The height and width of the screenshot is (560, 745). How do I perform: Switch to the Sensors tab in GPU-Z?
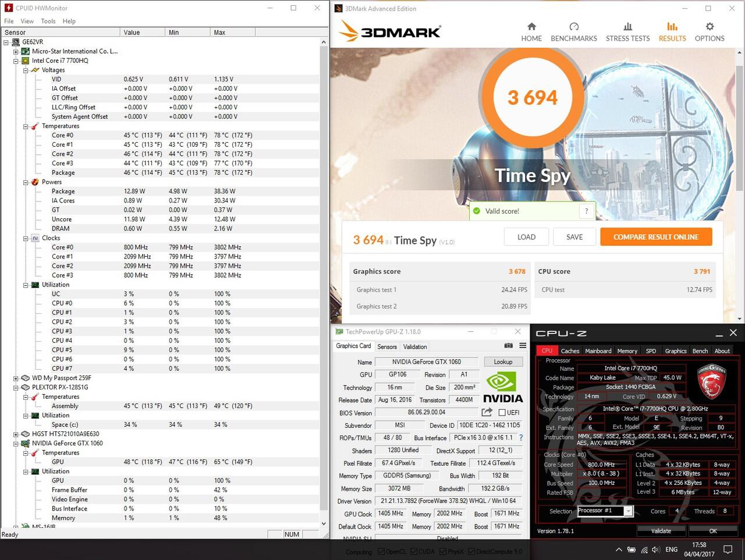pos(387,346)
